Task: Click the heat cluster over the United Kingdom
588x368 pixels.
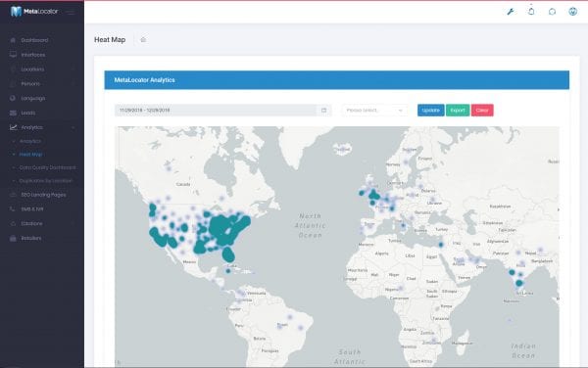Action: coord(373,195)
